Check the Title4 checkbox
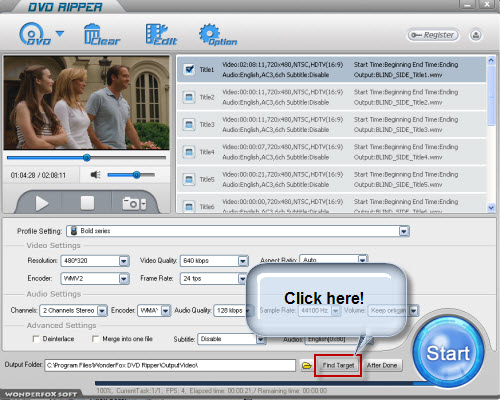Viewport: 500px width, 400px height. click(189, 152)
